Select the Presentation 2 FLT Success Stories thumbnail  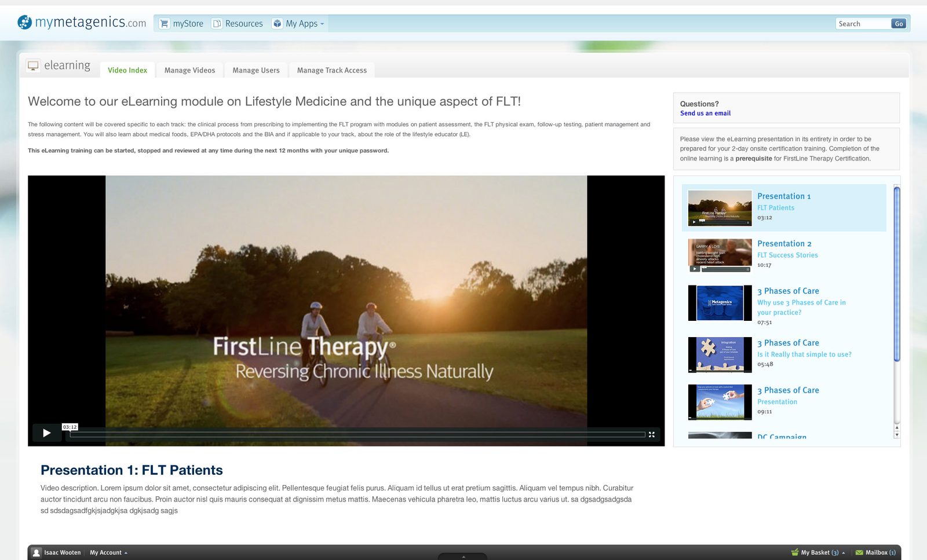click(x=720, y=255)
